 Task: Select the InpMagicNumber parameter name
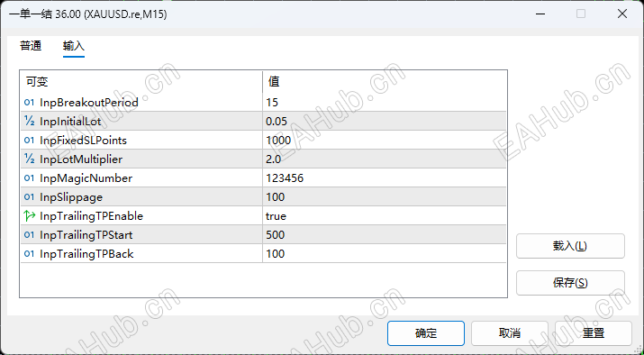pos(86,177)
